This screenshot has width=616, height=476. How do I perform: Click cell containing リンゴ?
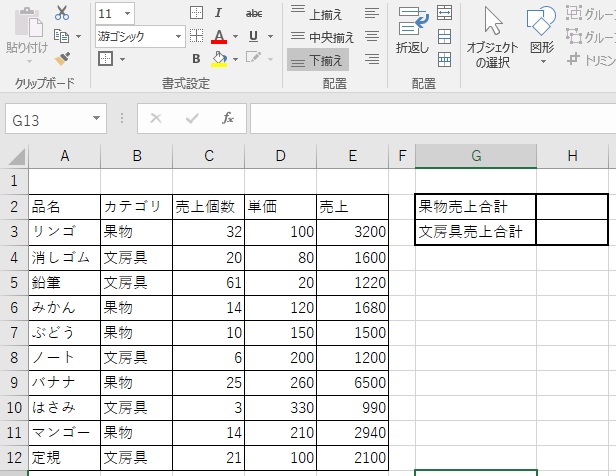tap(64, 232)
